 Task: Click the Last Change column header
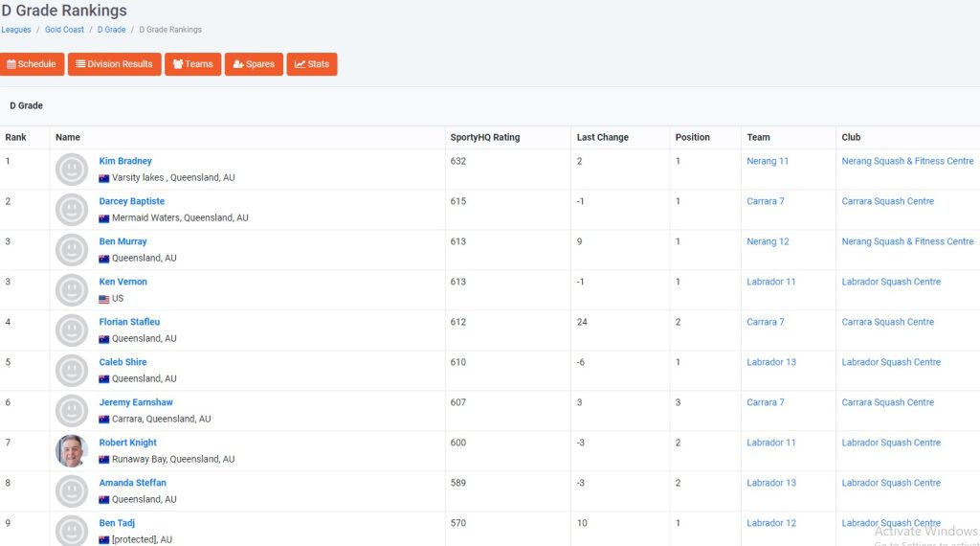[603, 137]
